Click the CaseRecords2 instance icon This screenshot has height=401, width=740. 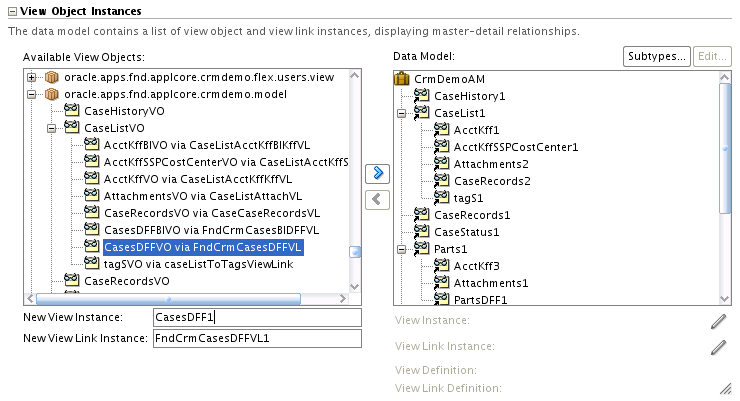click(x=441, y=181)
